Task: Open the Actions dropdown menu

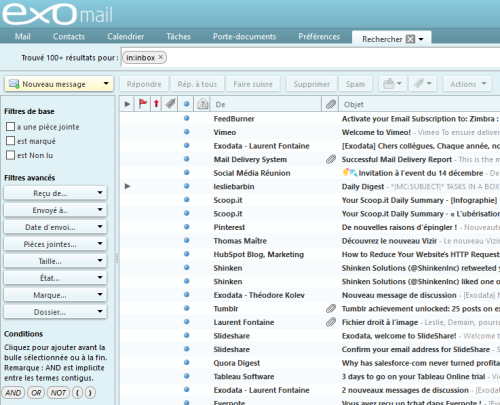Action: click(467, 84)
